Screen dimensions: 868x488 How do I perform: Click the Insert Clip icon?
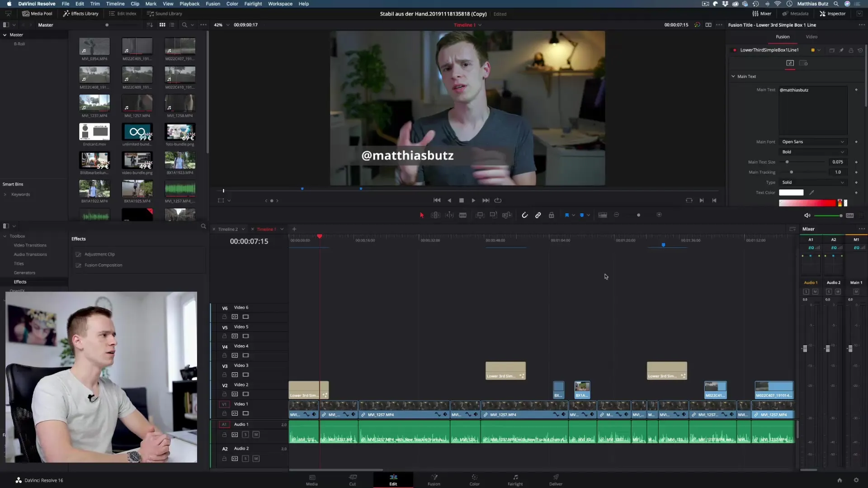480,215
